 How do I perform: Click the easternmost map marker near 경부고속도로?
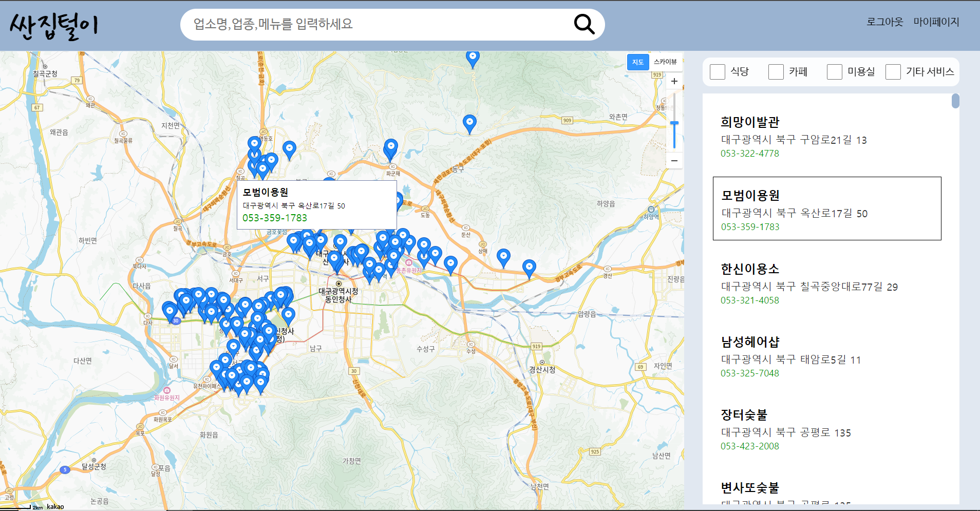coord(529,269)
